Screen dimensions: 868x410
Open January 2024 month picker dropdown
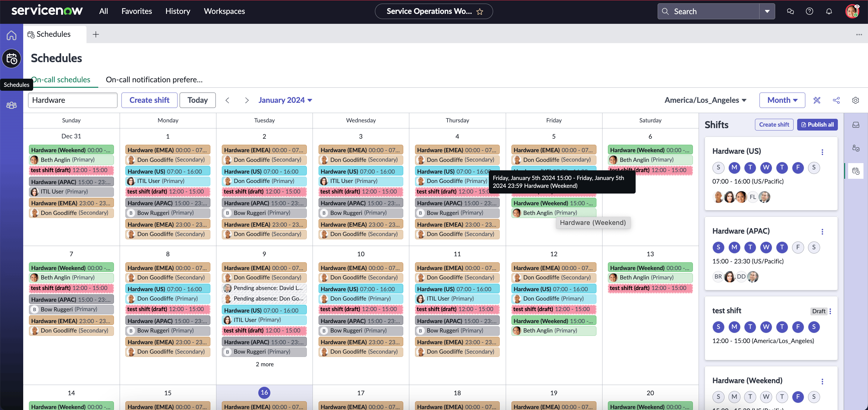click(285, 100)
